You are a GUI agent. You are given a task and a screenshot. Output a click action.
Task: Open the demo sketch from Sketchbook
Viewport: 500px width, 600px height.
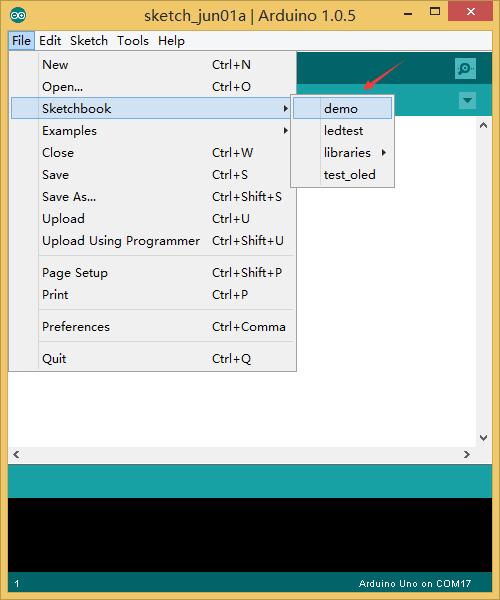(343, 108)
